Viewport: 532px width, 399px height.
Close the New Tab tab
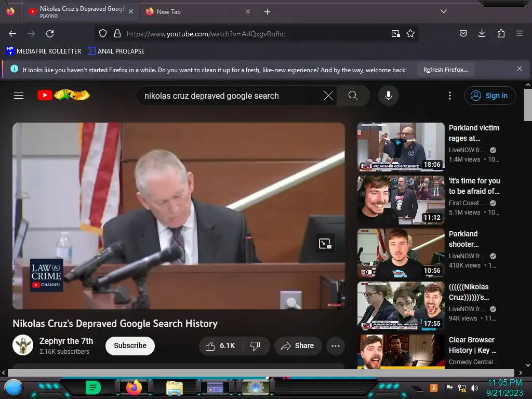tap(248, 11)
